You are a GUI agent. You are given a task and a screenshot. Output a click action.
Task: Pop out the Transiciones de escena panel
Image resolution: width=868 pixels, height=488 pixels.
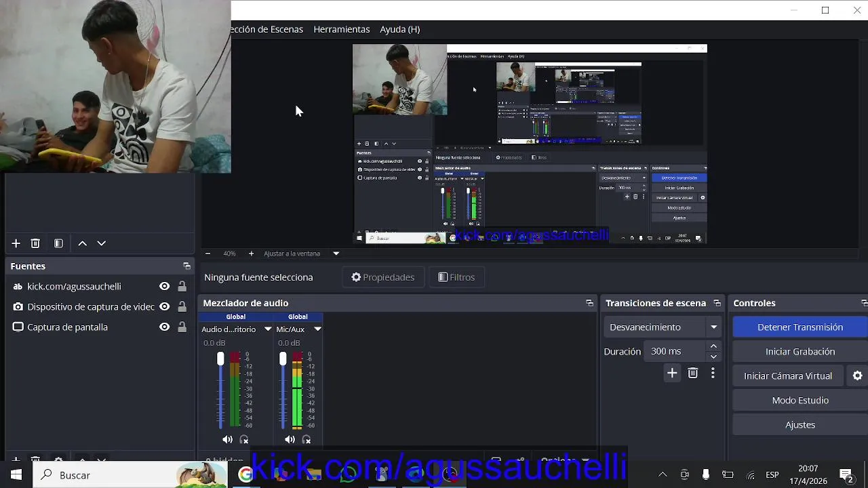[717, 303]
